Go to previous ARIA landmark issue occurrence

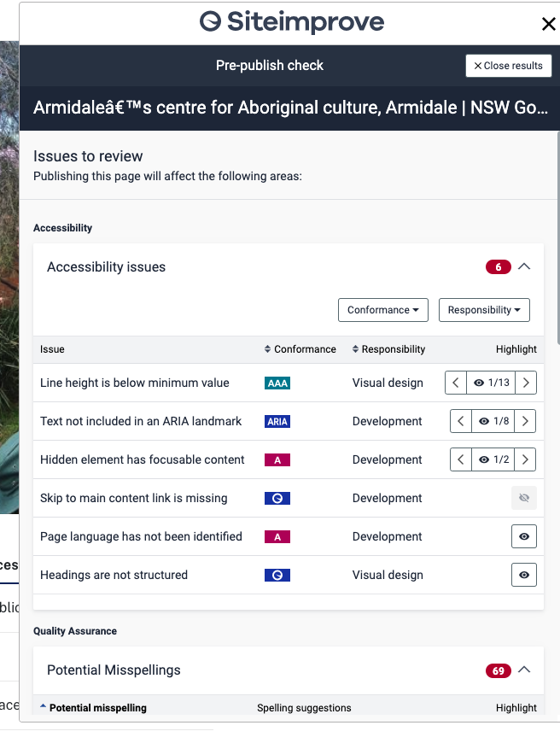(461, 421)
